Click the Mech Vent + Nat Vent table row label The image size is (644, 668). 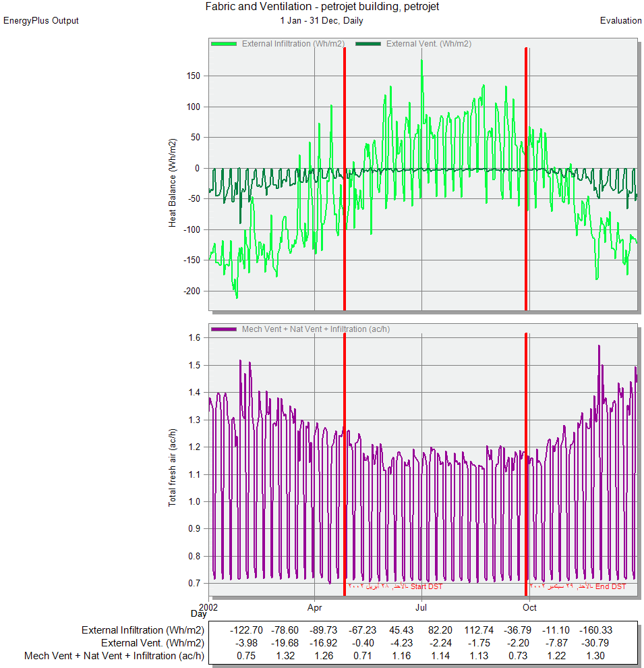[114, 656]
